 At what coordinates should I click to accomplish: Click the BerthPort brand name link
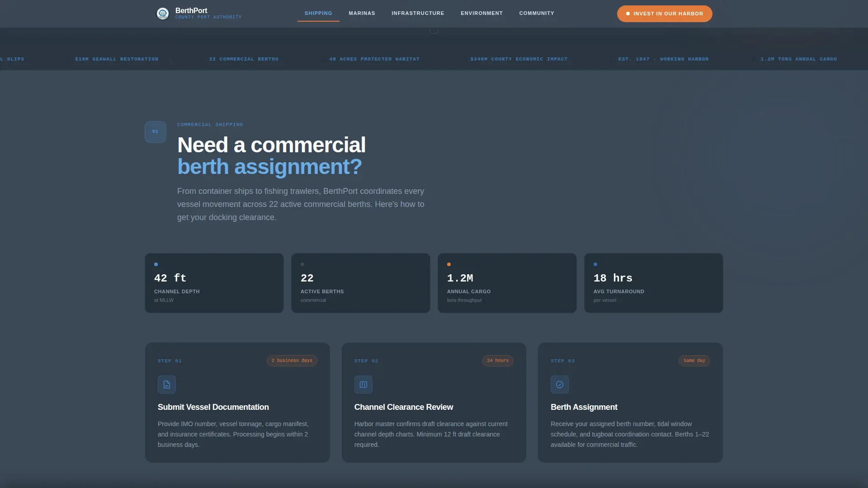point(191,10)
